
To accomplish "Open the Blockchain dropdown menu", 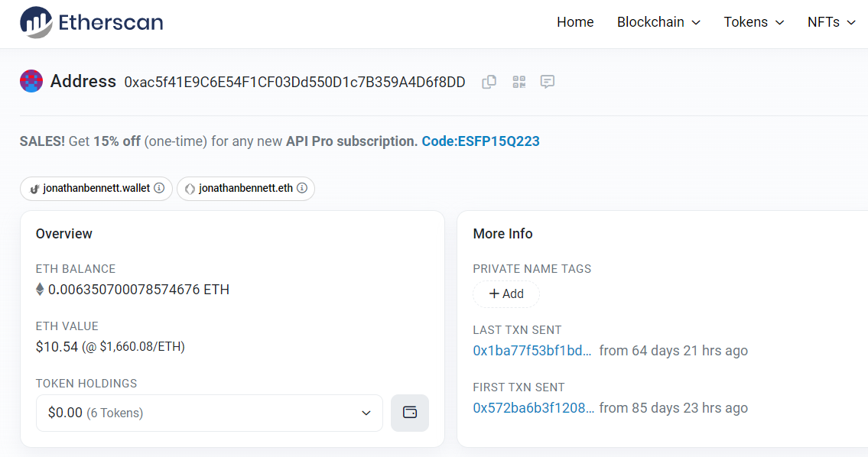I will 658,22.
